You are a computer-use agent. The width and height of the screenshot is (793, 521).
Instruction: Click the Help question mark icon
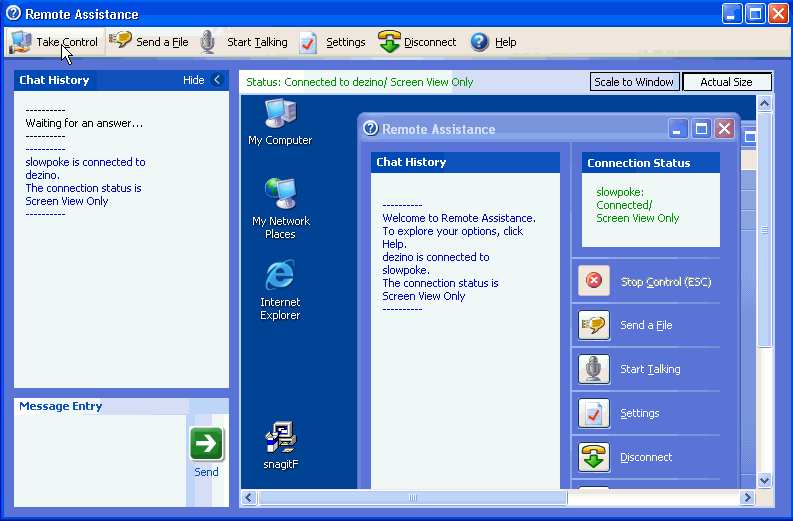click(x=479, y=42)
